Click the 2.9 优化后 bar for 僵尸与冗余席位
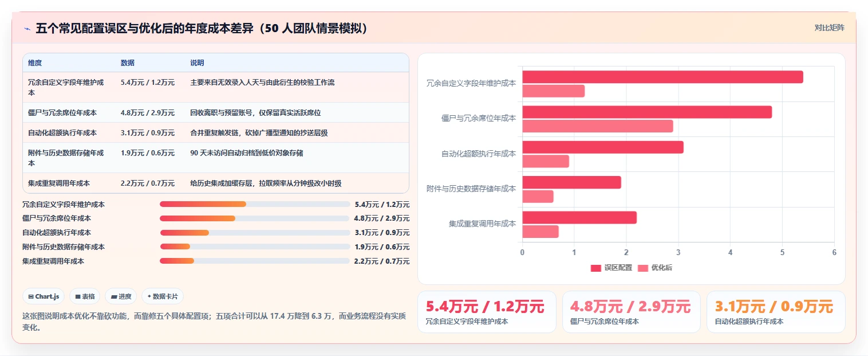The image size is (868, 356). point(598,126)
